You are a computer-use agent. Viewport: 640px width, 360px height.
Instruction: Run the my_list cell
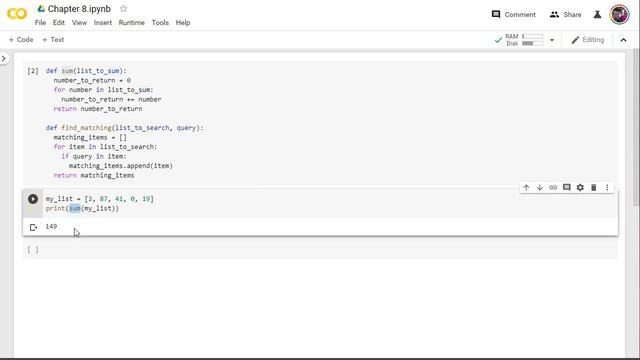[33, 199]
